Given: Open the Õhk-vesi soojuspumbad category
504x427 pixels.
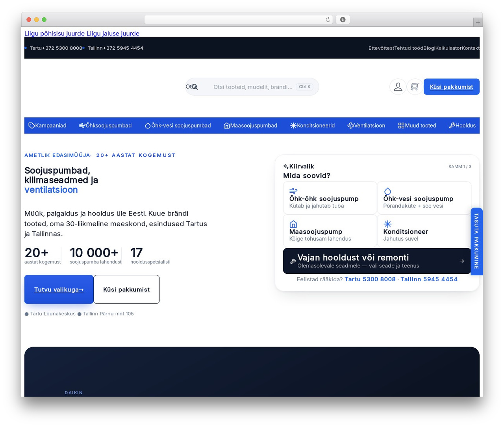Looking at the screenshot, I should coord(178,126).
